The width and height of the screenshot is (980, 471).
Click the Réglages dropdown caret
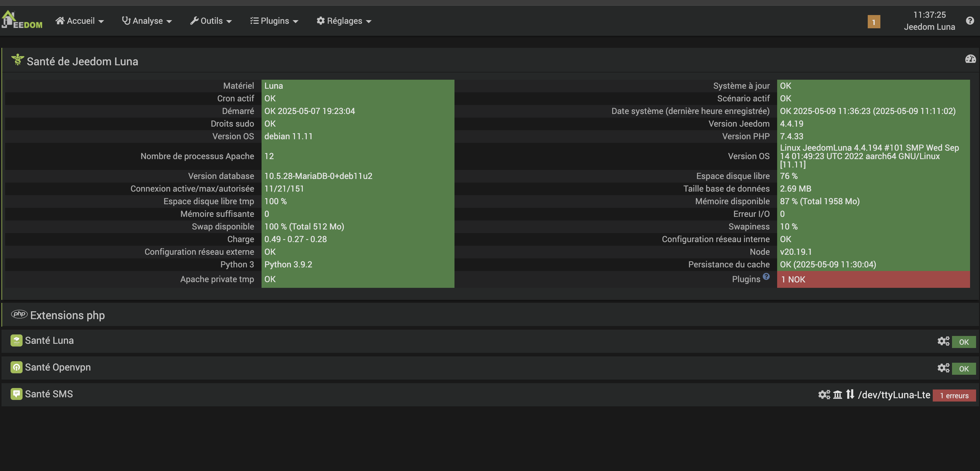click(x=368, y=22)
